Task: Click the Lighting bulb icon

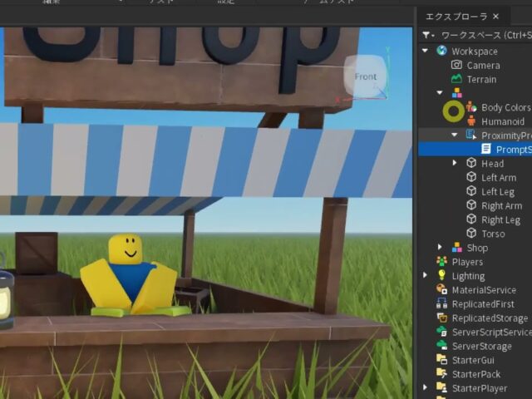Action: point(441,275)
